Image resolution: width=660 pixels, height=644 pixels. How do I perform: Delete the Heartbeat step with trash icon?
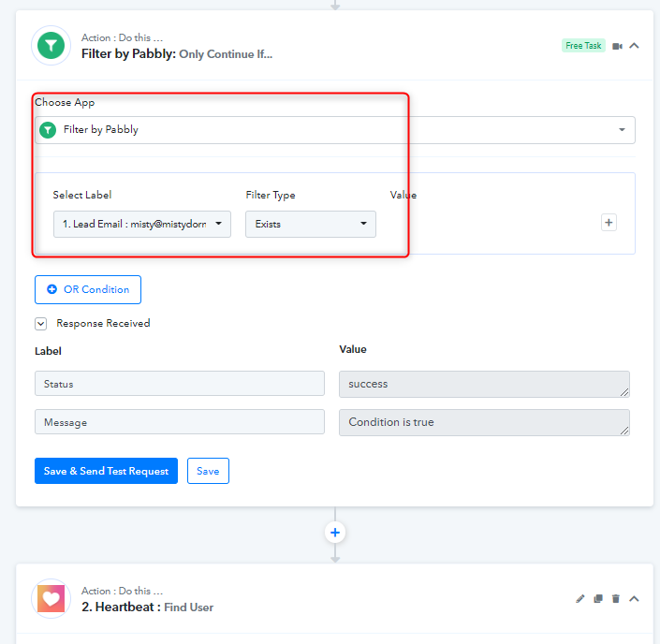point(616,598)
